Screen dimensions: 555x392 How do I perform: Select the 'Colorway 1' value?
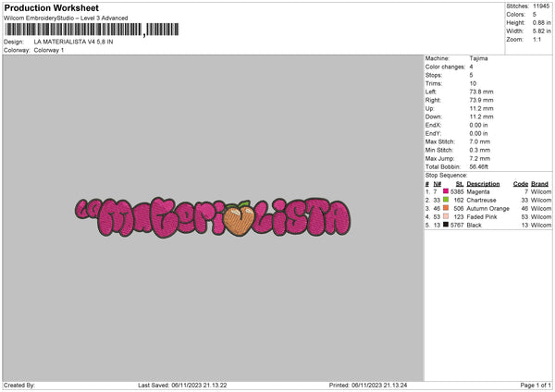click(49, 50)
